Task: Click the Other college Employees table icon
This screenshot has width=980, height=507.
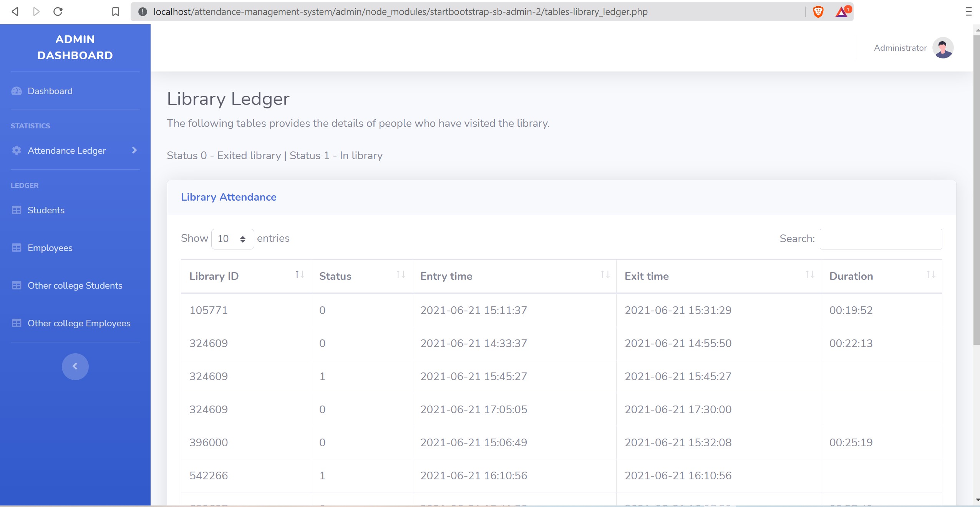Action: coord(17,323)
